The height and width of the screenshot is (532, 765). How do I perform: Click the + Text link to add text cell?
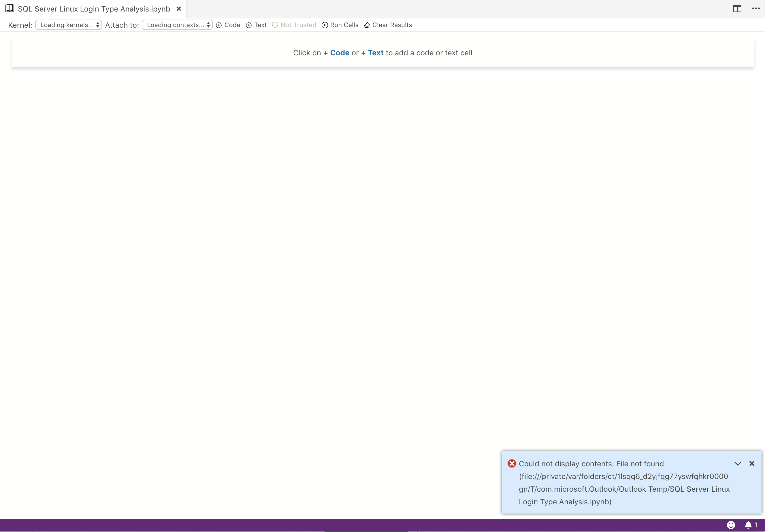[x=372, y=53]
